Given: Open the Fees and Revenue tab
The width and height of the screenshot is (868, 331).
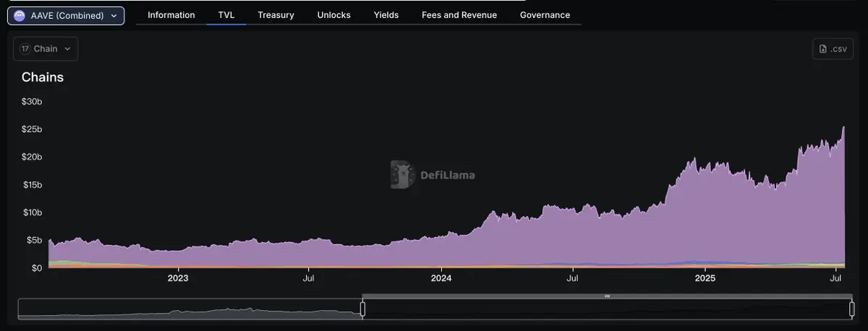Looking at the screenshot, I should point(459,15).
